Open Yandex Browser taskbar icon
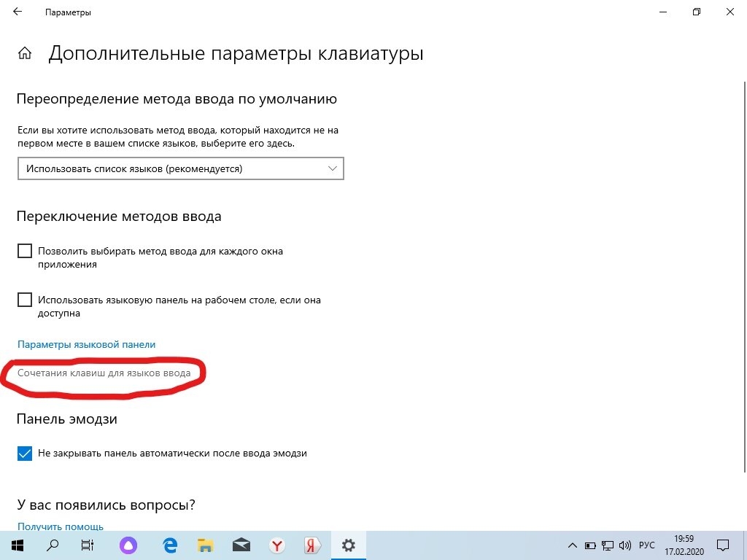This screenshot has height=560, width=747. pyautogui.click(x=276, y=545)
